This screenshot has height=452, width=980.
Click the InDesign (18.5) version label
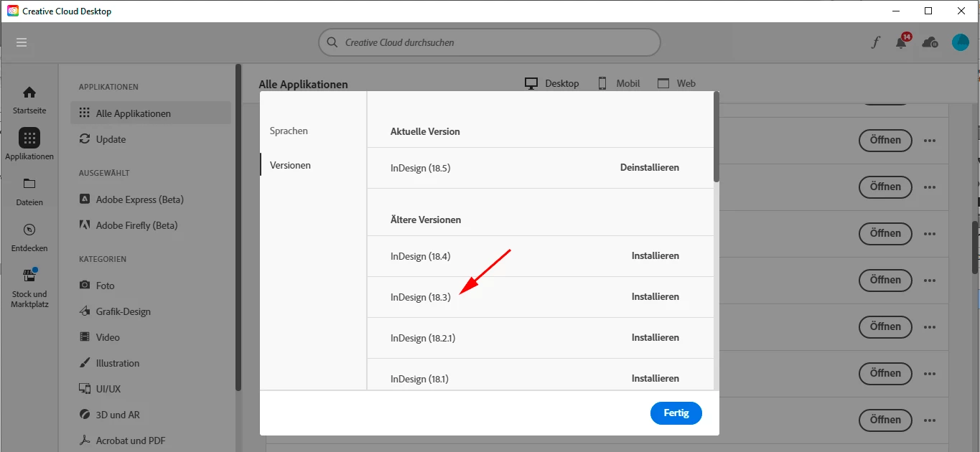[420, 168]
